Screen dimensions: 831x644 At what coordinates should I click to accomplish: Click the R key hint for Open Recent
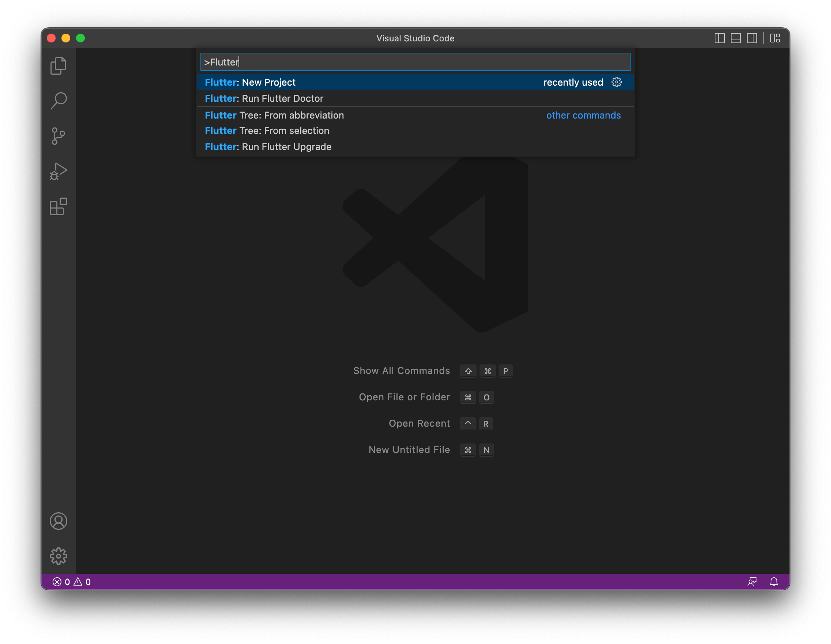[485, 423]
